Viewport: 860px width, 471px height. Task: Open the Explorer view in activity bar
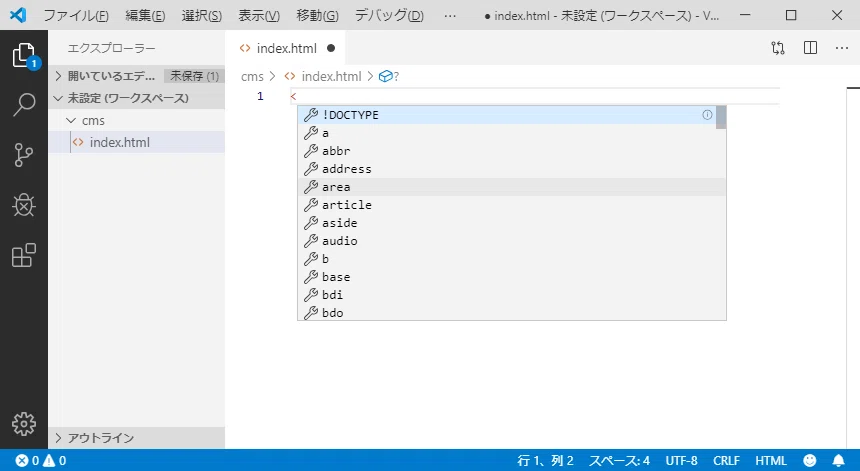(24, 55)
